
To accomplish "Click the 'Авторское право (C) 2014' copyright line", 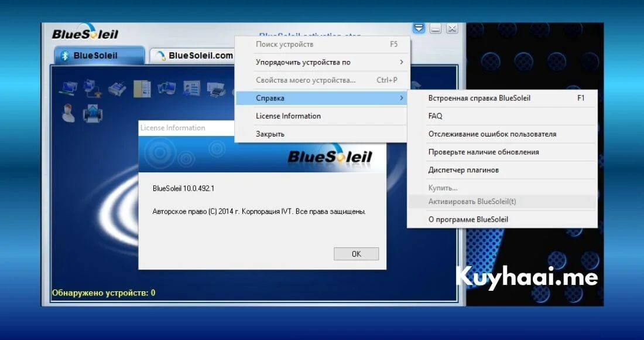I will click(x=259, y=212).
